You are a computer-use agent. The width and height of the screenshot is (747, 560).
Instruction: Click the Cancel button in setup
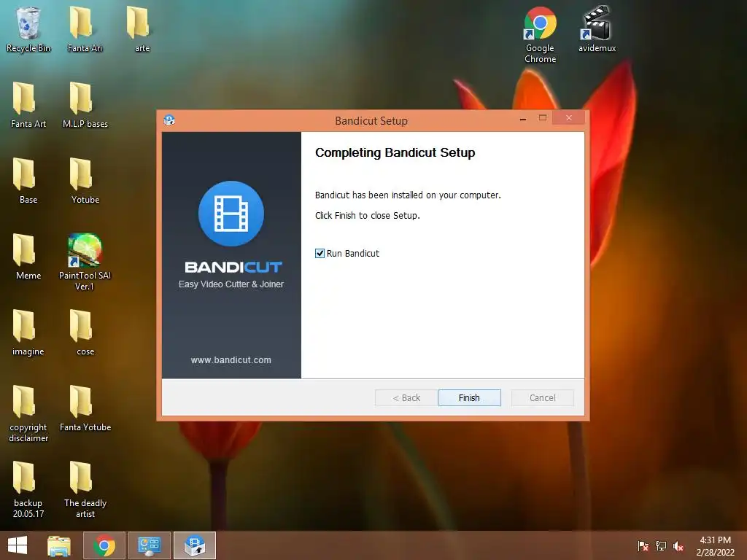click(x=542, y=397)
